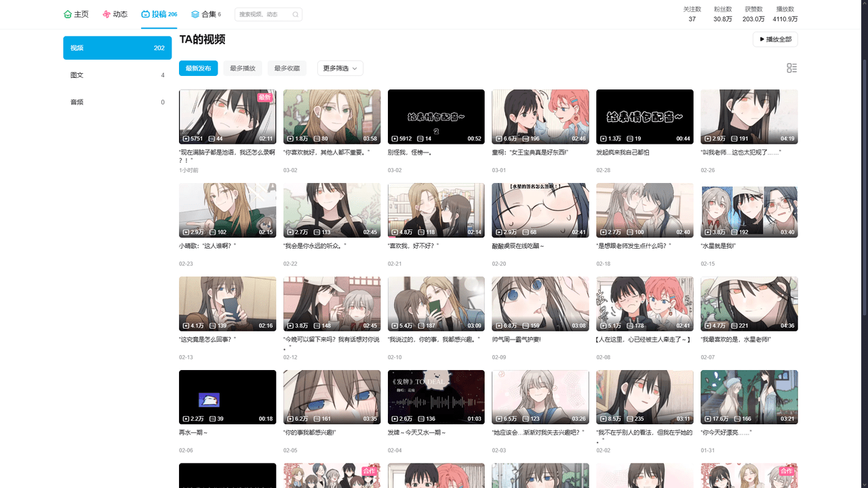Screen dimensions: 868x488
Task: Open thumbnail of “我会是你永远的听众。” video
Action: point(332,210)
